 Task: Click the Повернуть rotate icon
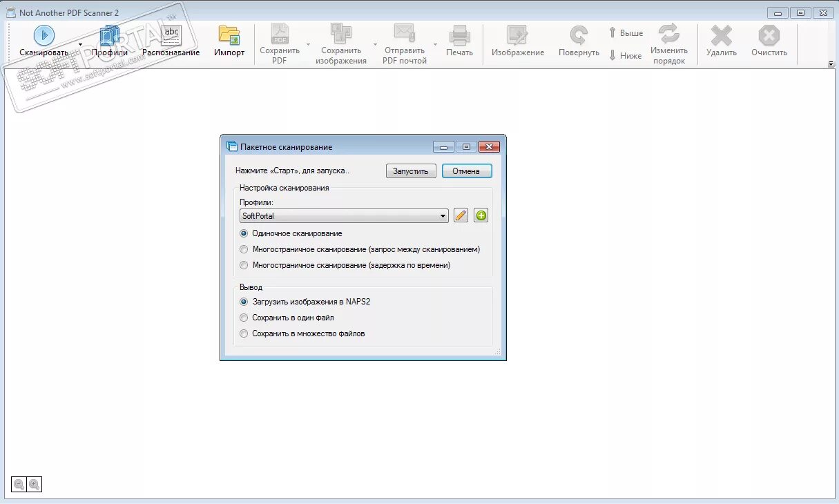point(579,36)
